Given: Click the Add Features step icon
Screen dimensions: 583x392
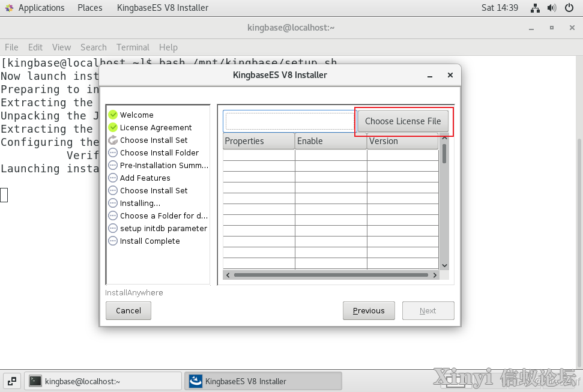Looking at the screenshot, I should point(113,178).
